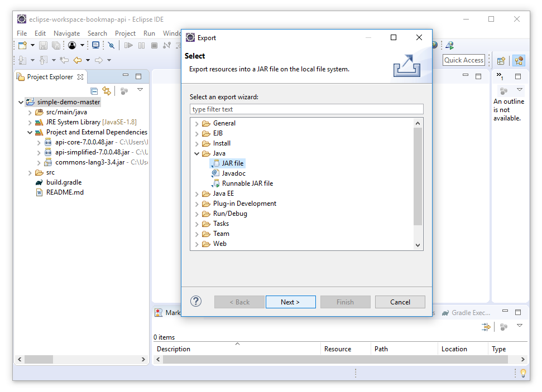Collapse the Java export category
The height and width of the screenshot is (392, 542).
coord(197,153)
